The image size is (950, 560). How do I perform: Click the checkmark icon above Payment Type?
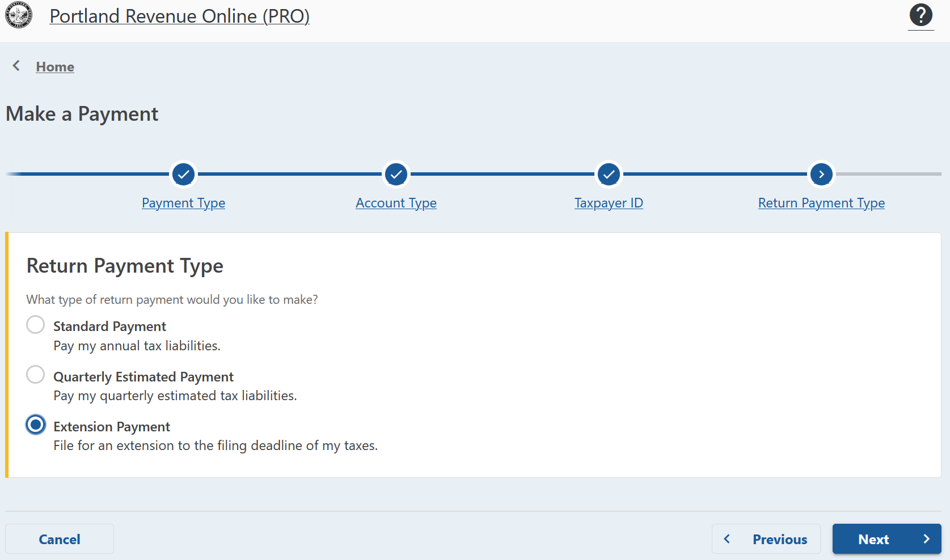coord(183,174)
